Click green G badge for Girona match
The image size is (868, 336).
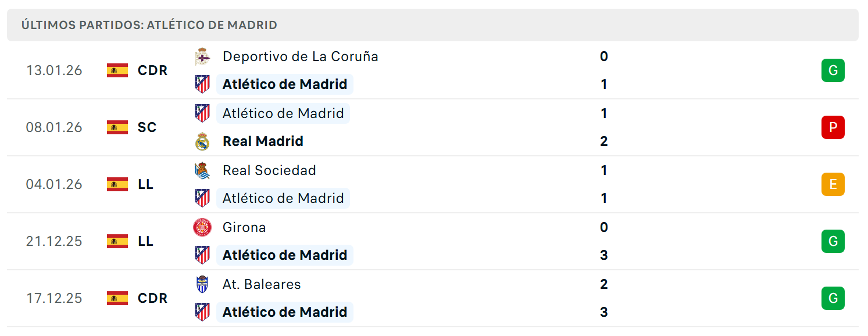tap(833, 241)
